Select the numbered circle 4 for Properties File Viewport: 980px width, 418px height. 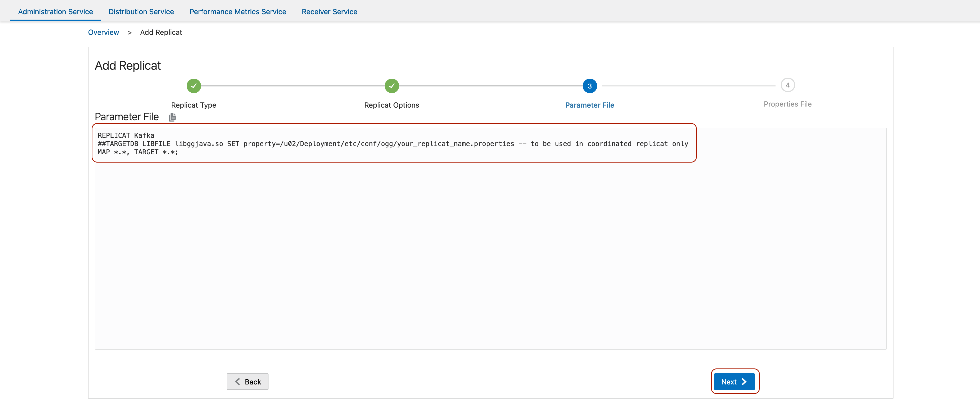click(x=787, y=85)
